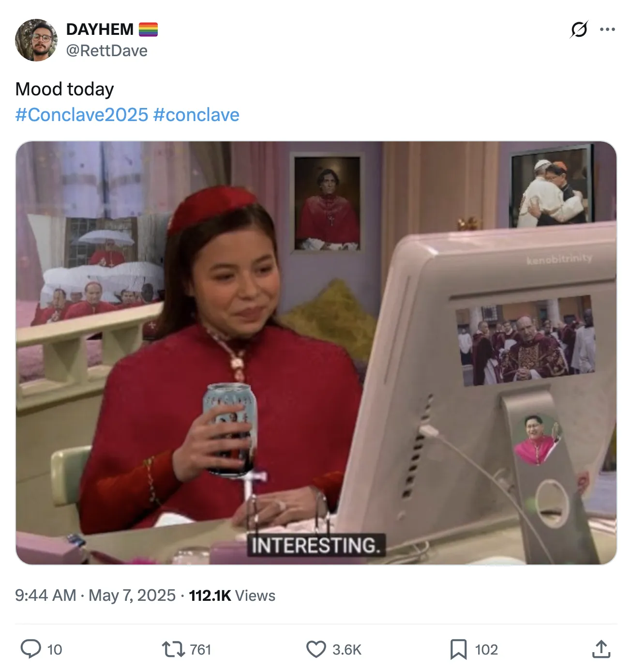Click the 9:44 AM May 7, 2025 timestamp

[x=95, y=595]
